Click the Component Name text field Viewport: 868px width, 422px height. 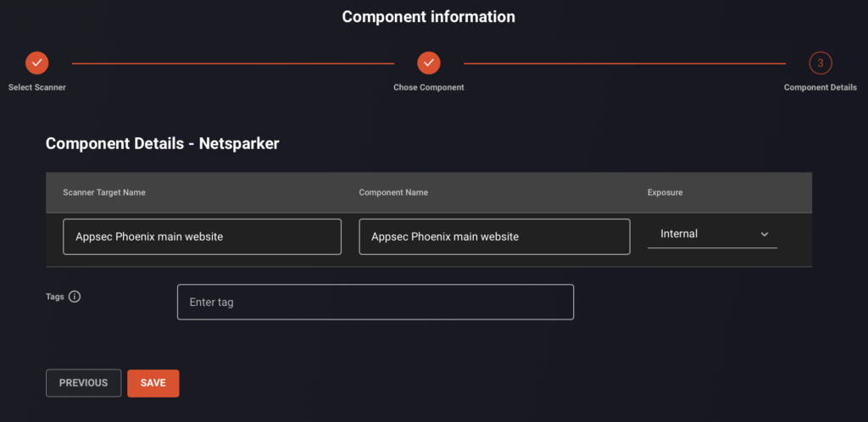494,236
